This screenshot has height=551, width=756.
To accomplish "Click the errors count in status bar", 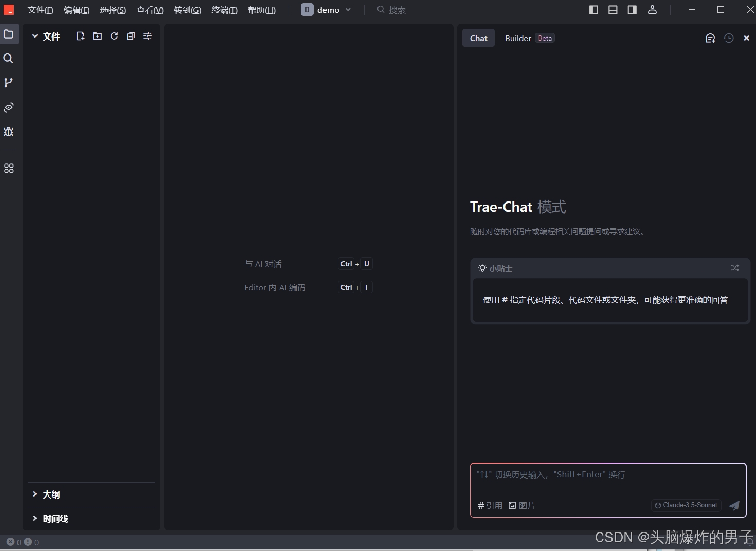I will point(14,542).
